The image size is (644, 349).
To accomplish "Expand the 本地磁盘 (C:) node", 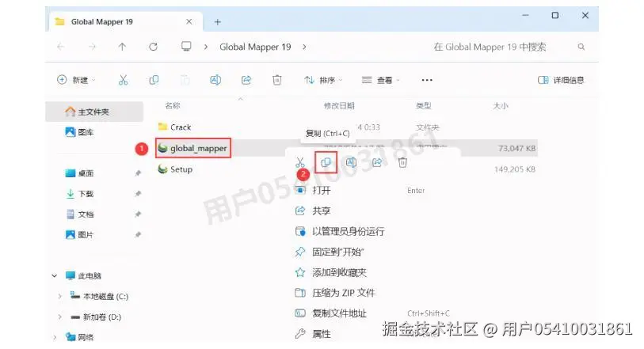I will (x=60, y=296).
